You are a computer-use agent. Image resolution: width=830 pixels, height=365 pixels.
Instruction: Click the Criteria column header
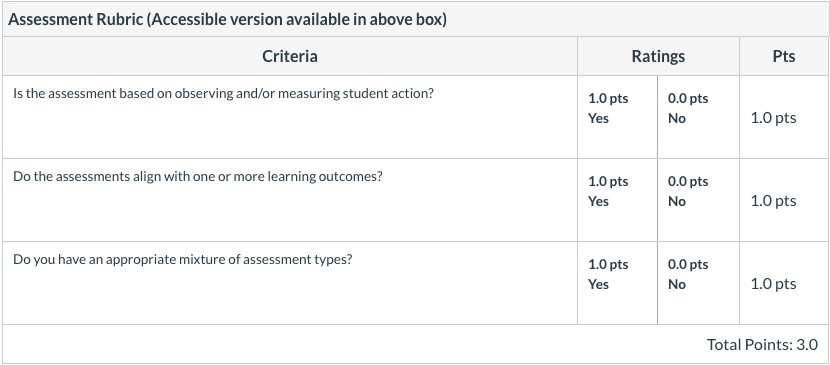coord(290,56)
